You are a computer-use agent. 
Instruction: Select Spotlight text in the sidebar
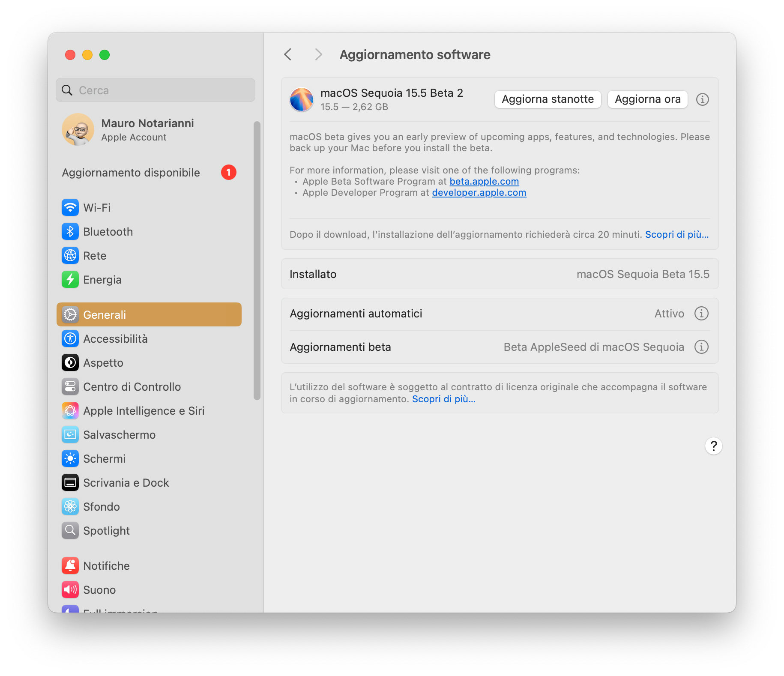pos(107,531)
